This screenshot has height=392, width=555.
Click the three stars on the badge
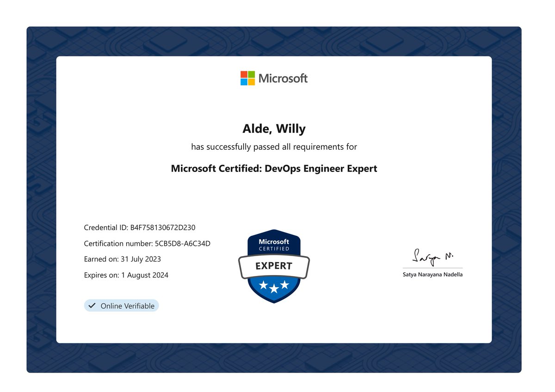tap(273, 287)
